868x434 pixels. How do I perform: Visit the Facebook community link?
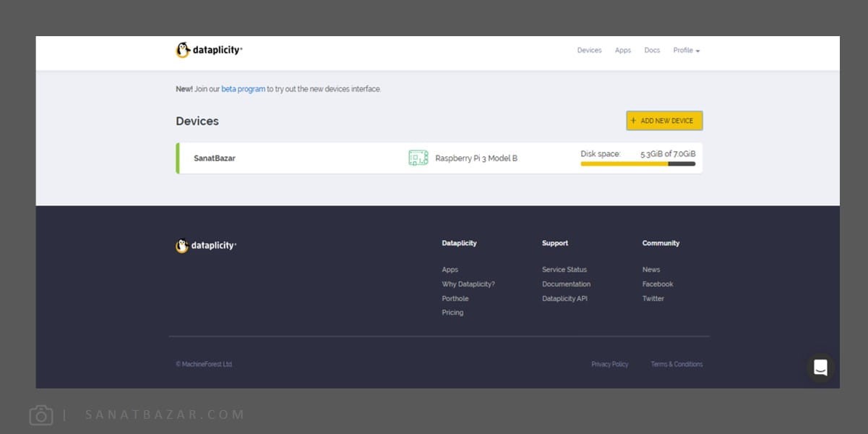[x=658, y=284]
